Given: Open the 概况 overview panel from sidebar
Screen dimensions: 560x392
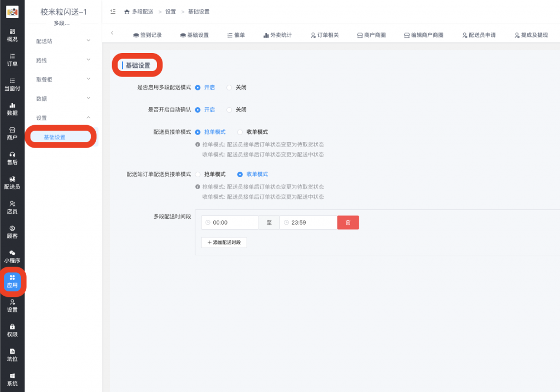Looking at the screenshot, I should click(11, 34).
